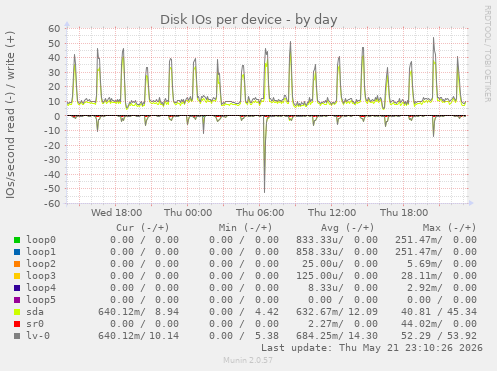The width and height of the screenshot is (497, 371).
Task: Click sda current value '640.12m/ 8.94'
Action: (x=138, y=312)
